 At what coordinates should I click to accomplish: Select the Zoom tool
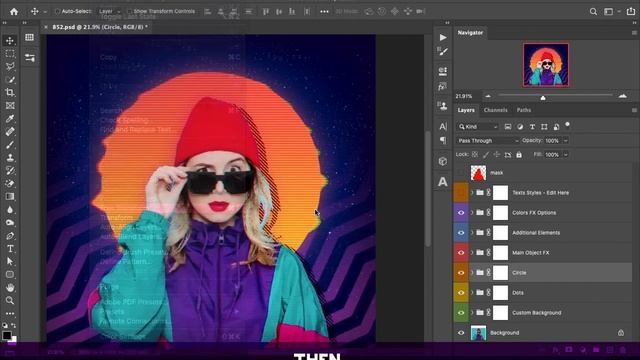pos(10,301)
